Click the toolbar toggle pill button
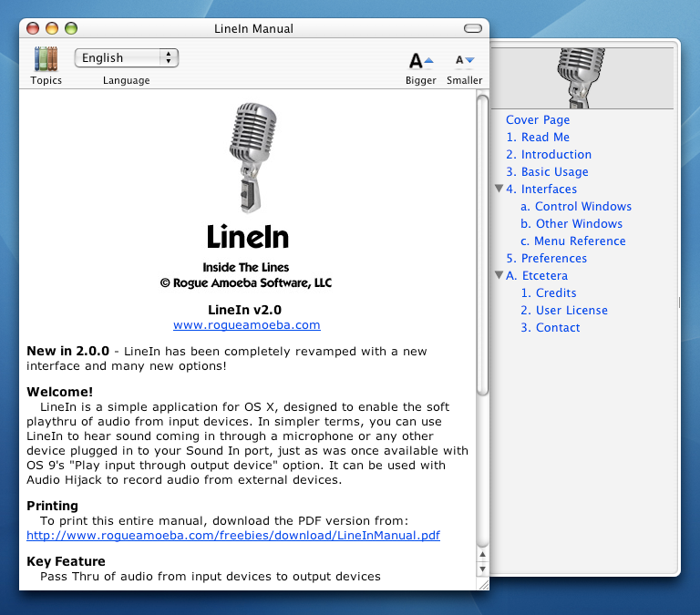Image resolution: width=700 pixels, height=615 pixels. (x=473, y=28)
